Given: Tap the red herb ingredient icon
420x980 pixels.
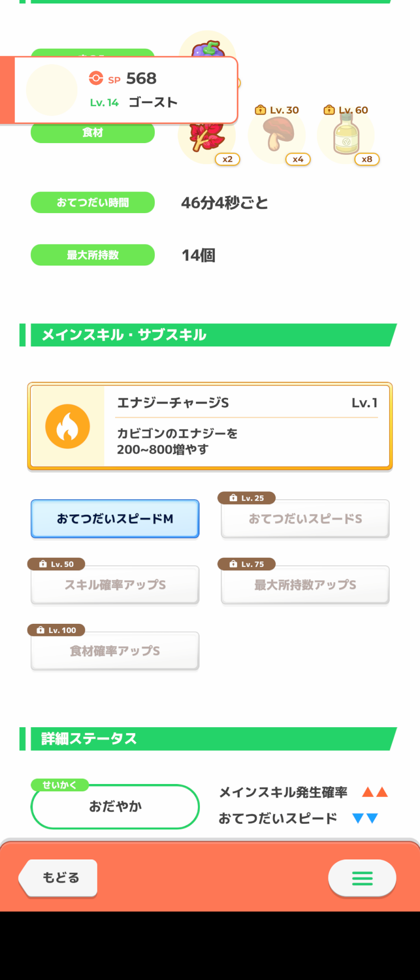Looking at the screenshot, I should 207,138.
